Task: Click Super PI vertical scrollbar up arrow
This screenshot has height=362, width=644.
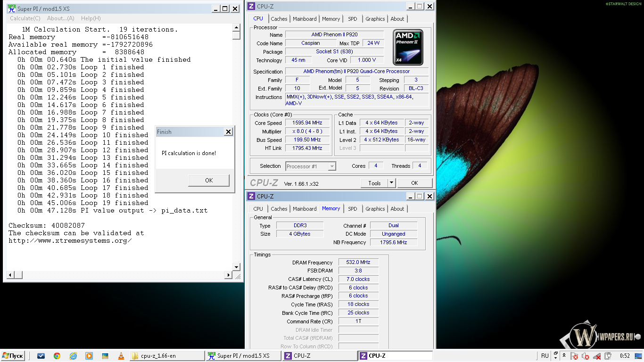Action: [x=236, y=28]
